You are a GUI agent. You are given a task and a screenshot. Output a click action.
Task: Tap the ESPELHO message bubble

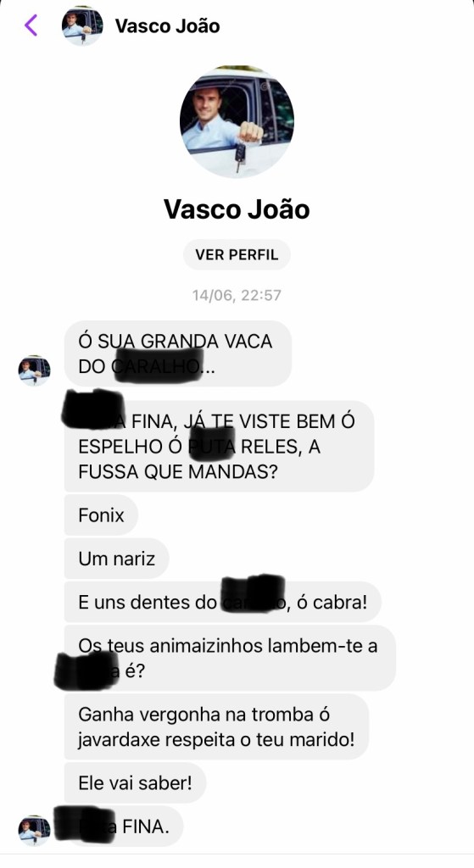point(220,446)
